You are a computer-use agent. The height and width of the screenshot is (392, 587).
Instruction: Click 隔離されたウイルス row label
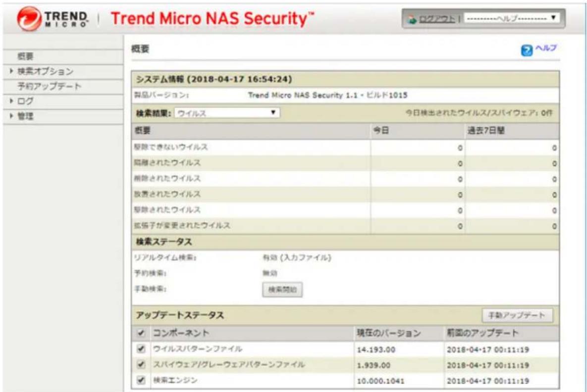167,163
